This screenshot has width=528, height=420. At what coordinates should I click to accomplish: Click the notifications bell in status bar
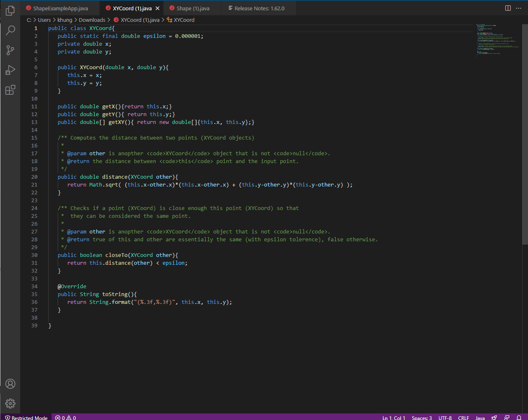click(519, 418)
